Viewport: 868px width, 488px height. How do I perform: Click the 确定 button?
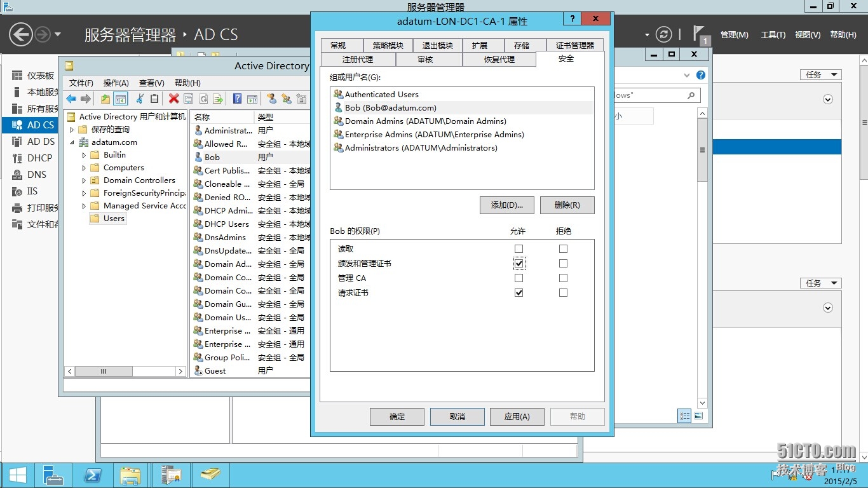click(x=397, y=417)
